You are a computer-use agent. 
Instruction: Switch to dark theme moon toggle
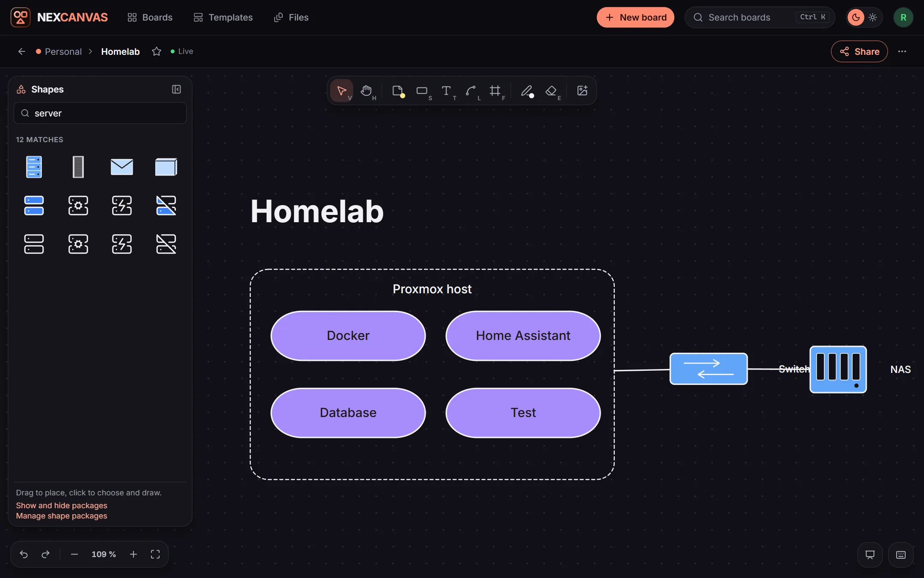pyautogui.click(x=856, y=17)
